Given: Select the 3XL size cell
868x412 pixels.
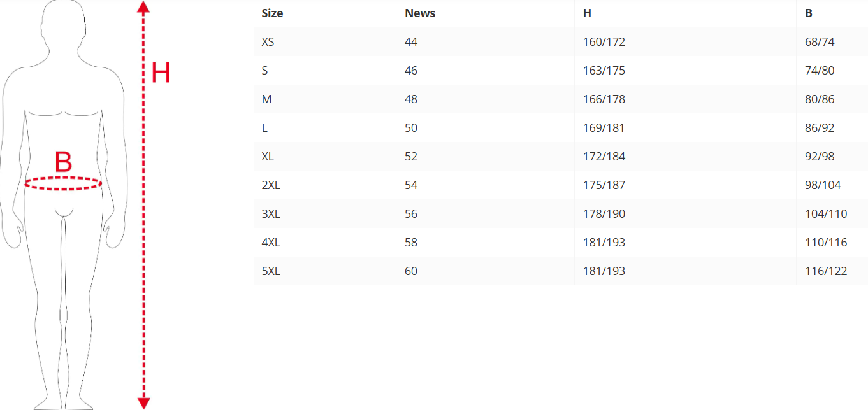Looking at the screenshot, I should tap(271, 214).
